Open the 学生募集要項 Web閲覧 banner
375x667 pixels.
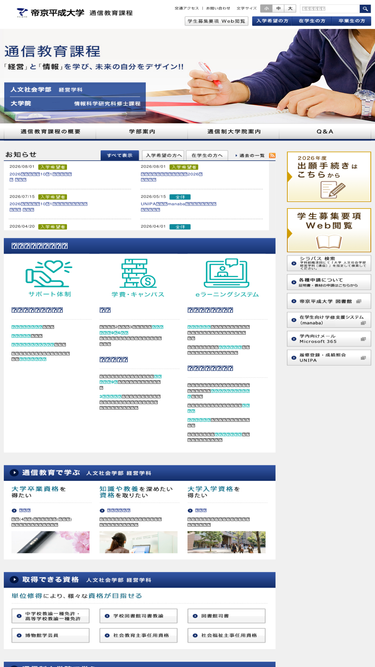329,230
